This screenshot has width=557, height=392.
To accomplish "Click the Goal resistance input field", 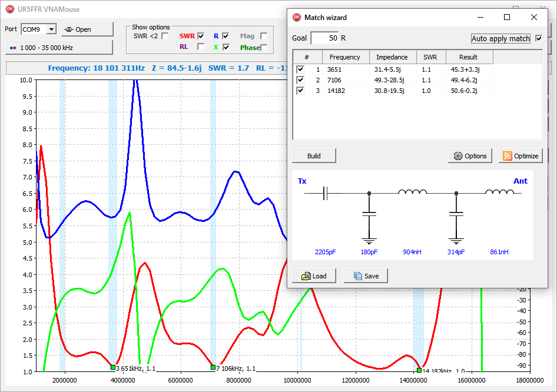I will 324,38.
